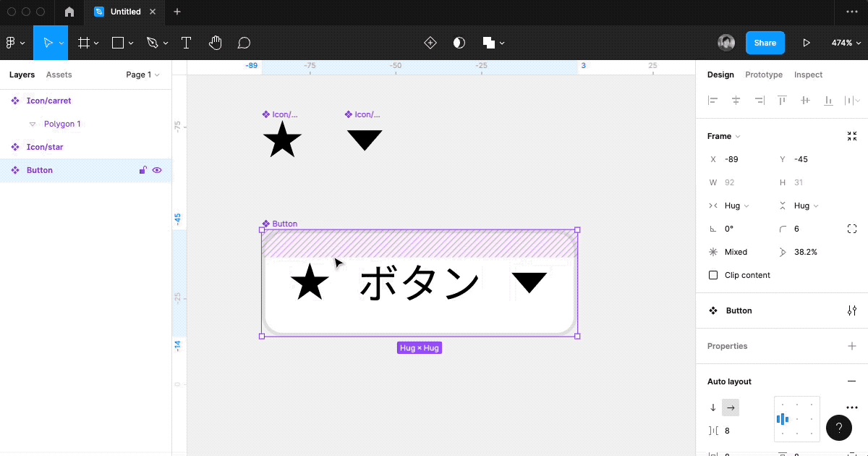868x456 pixels.
Task: Set auto layout direction to vertical
Action: [x=712, y=407]
